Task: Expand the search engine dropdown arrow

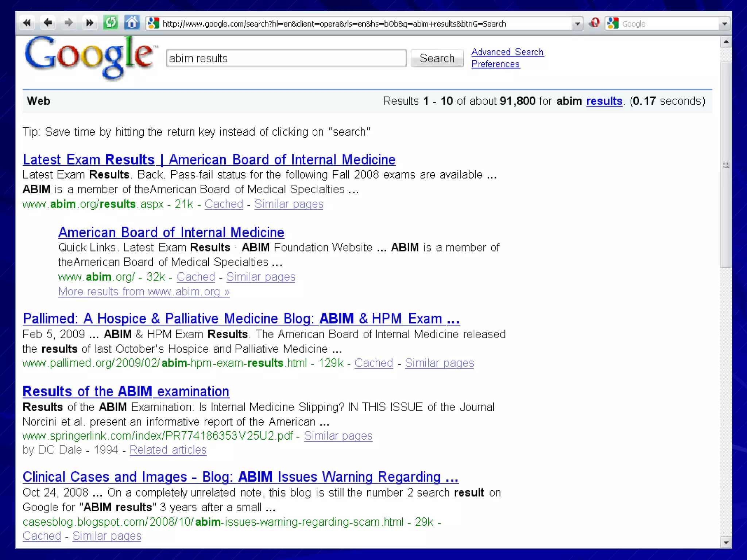Action: [724, 24]
